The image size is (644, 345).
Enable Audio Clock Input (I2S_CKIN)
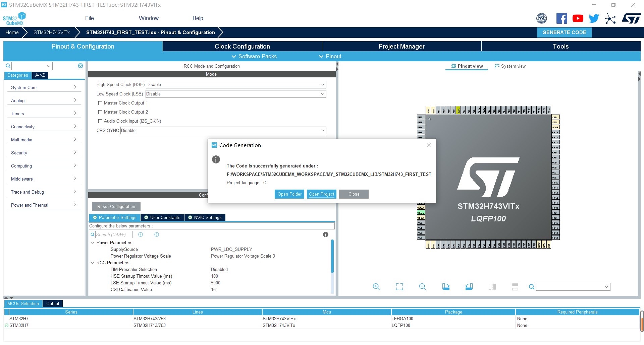tap(100, 121)
